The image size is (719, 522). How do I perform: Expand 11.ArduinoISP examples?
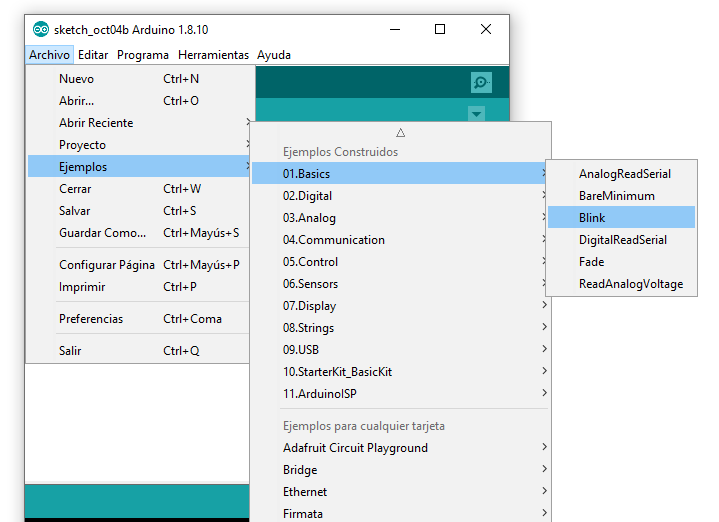pyautogui.click(x=401, y=394)
